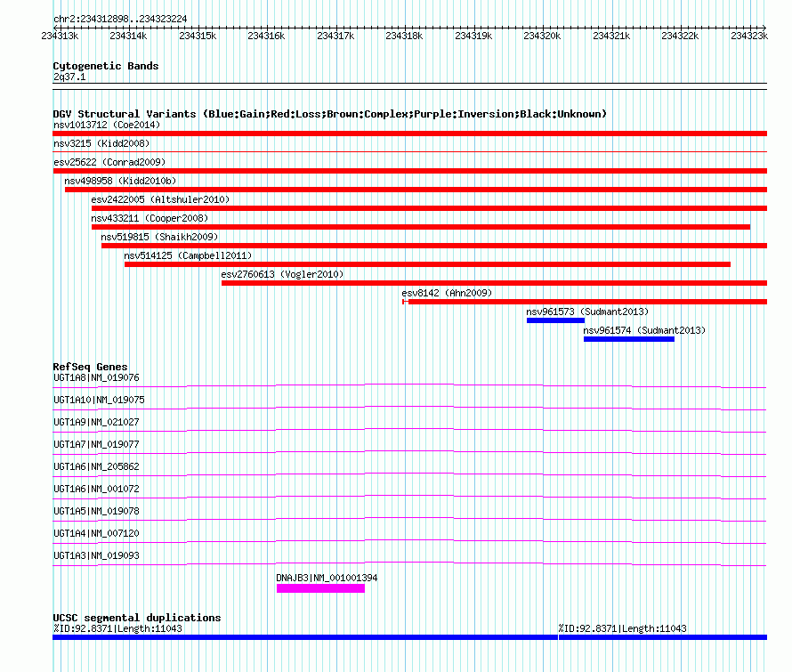Click the Cytogenetic Bands track title

click(x=106, y=66)
